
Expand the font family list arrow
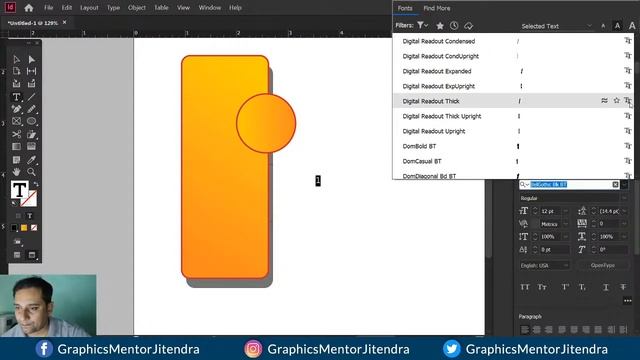point(624,184)
